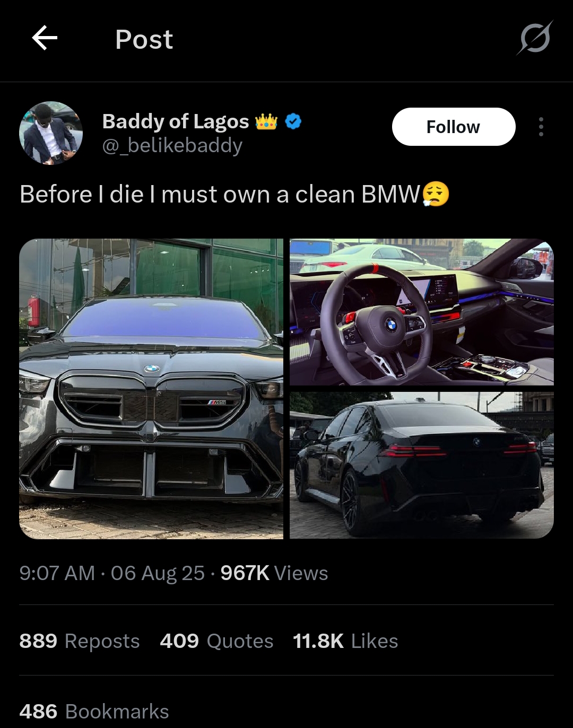Tap the back arrow

pyautogui.click(x=45, y=38)
